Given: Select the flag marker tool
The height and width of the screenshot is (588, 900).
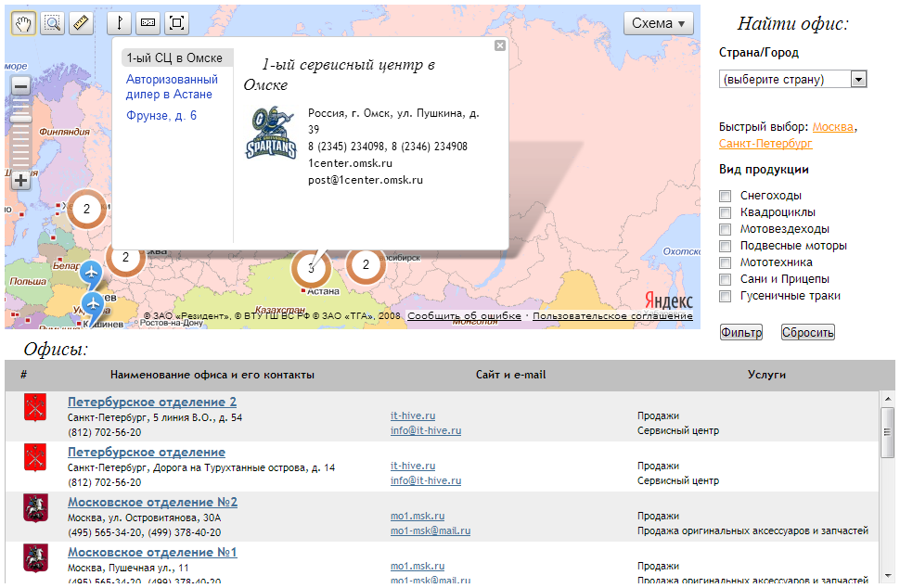Looking at the screenshot, I should (120, 23).
